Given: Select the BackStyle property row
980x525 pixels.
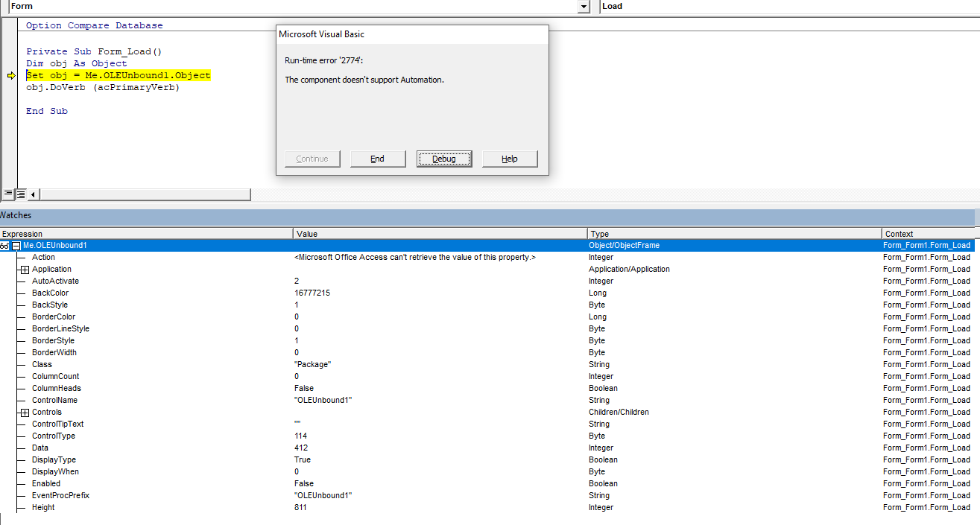Looking at the screenshot, I should tap(487, 305).
